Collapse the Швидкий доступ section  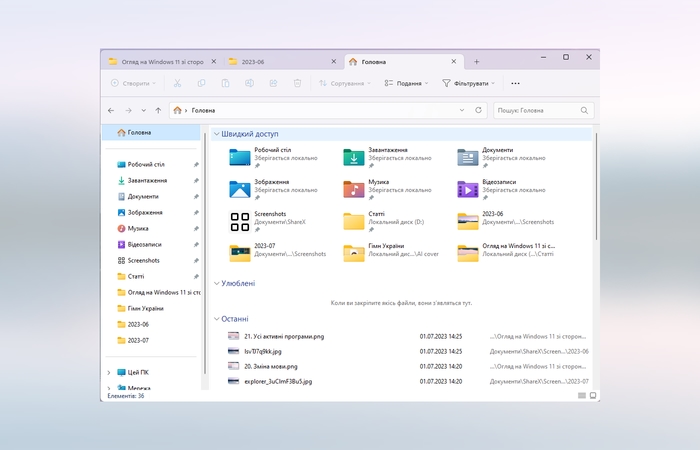217,133
